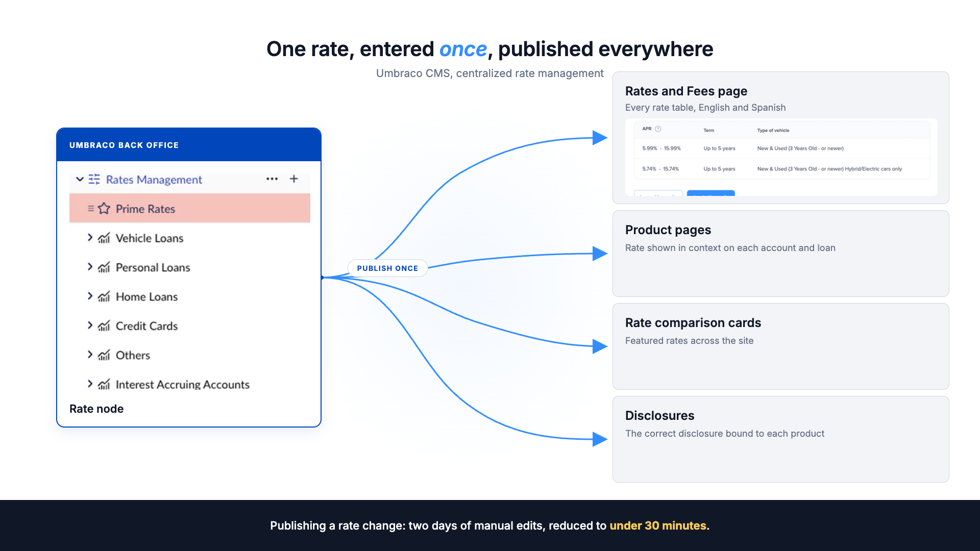Select the Prime Rates node
This screenshot has width=980, height=551.
(190, 208)
